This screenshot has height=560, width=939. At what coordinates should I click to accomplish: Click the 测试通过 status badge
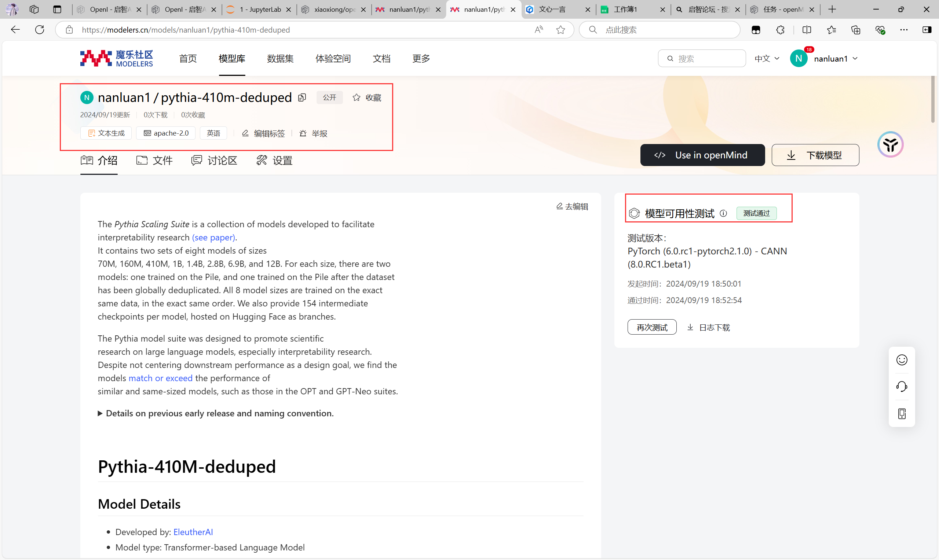point(756,213)
